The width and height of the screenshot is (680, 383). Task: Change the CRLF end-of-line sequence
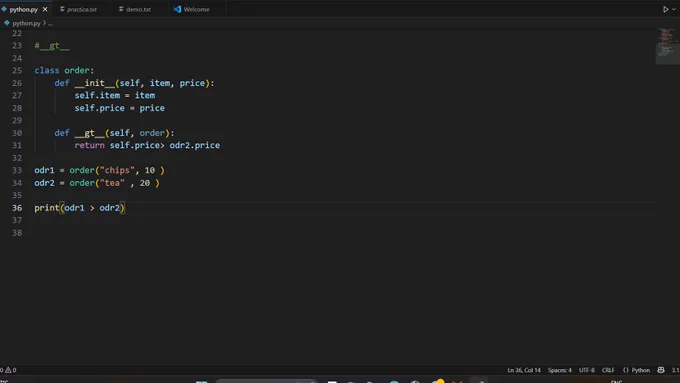608,370
